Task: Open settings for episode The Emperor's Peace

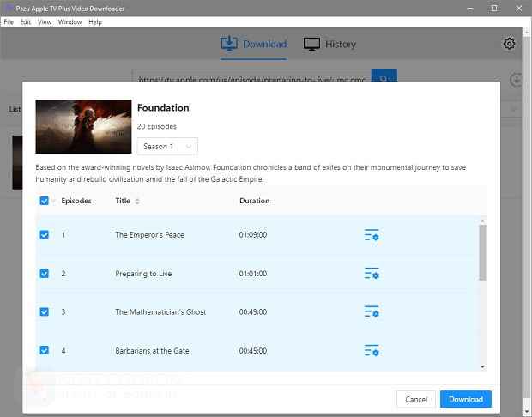Action: point(372,235)
